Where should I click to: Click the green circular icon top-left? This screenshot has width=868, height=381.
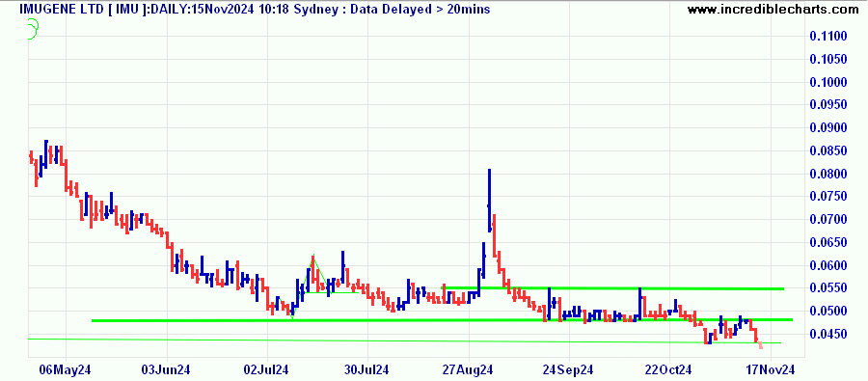pos(32,29)
